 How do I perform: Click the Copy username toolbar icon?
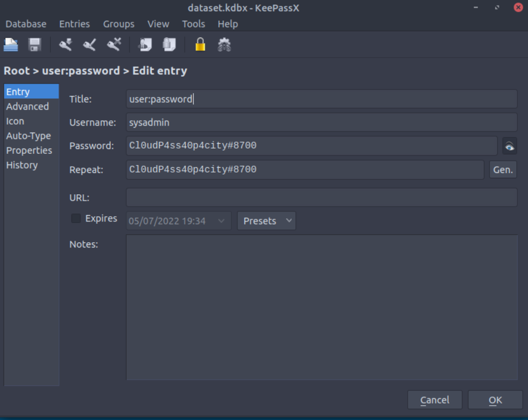pyautogui.click(x=145, y=45)
